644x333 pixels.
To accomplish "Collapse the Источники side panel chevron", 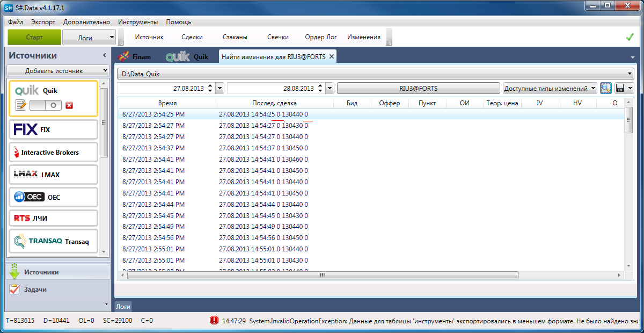I will [x=105, y=55].
